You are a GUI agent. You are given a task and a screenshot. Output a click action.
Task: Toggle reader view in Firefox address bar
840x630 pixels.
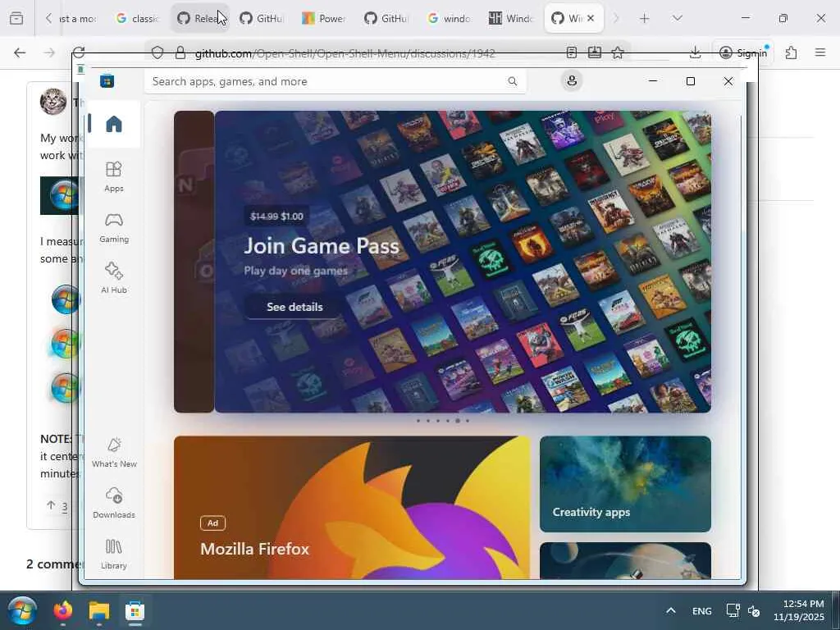[572, 52]
